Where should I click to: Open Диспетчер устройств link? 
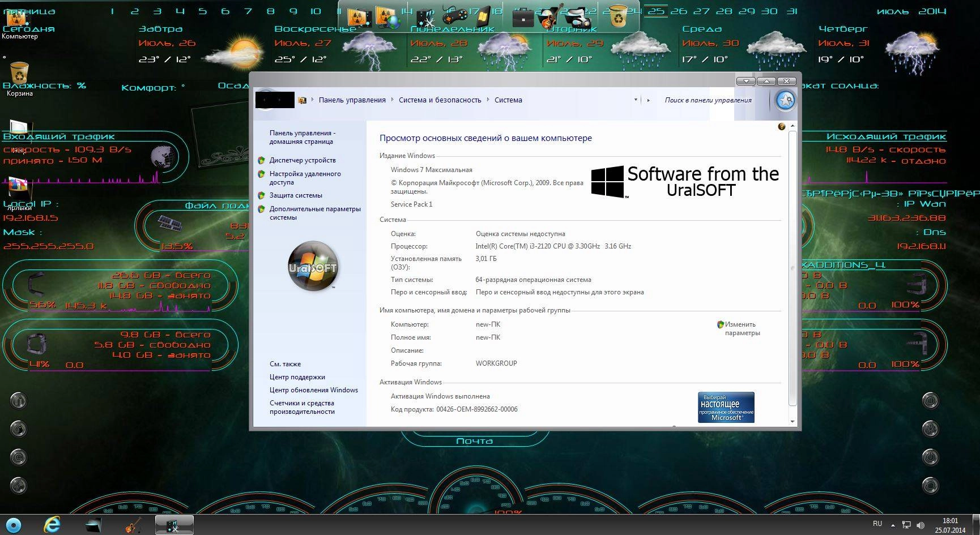(302, 160)
